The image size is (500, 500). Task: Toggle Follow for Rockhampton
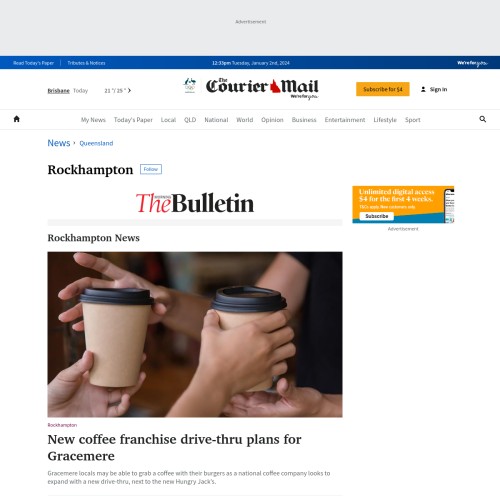coord(151,169)
